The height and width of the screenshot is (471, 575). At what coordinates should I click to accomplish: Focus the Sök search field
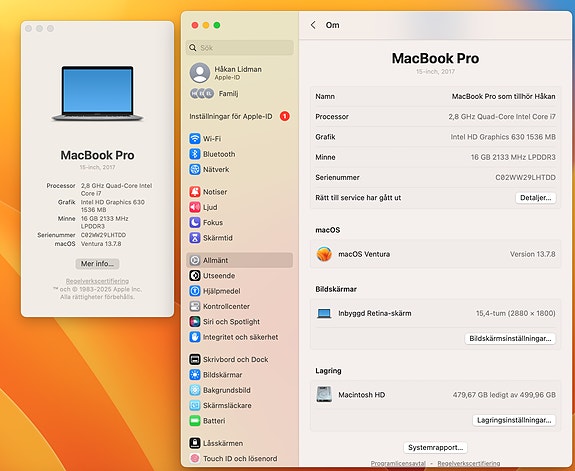[239, 48]
